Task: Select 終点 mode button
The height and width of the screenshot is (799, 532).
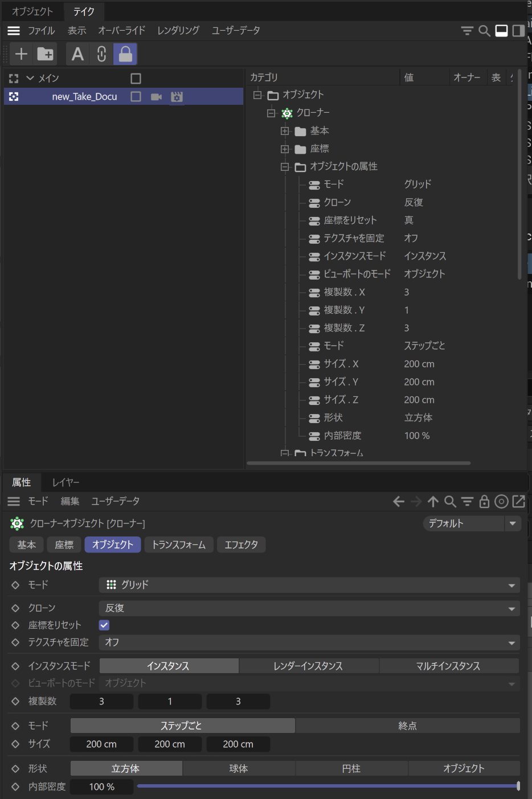Action: tap(407, 726)
